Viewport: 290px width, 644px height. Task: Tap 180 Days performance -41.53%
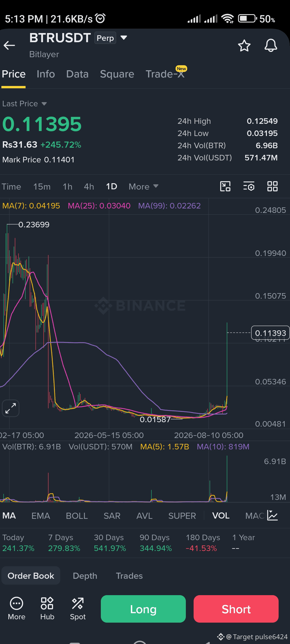203,543
